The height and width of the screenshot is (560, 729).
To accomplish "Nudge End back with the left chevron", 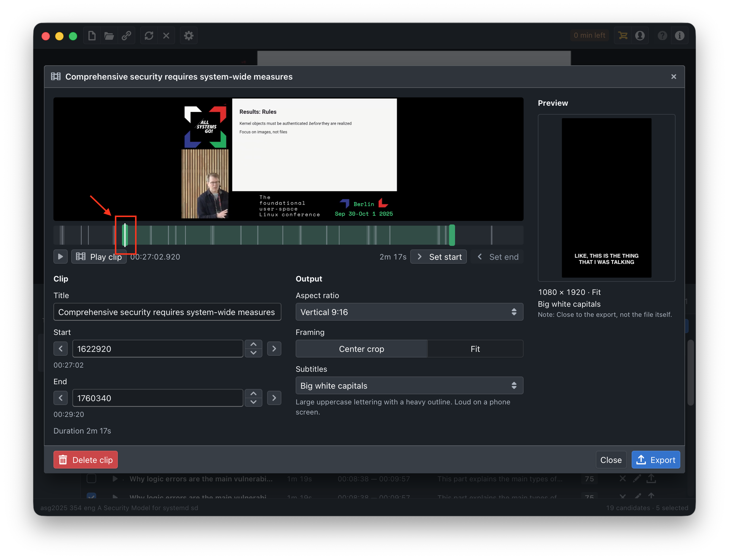I will tap(60, 398).
